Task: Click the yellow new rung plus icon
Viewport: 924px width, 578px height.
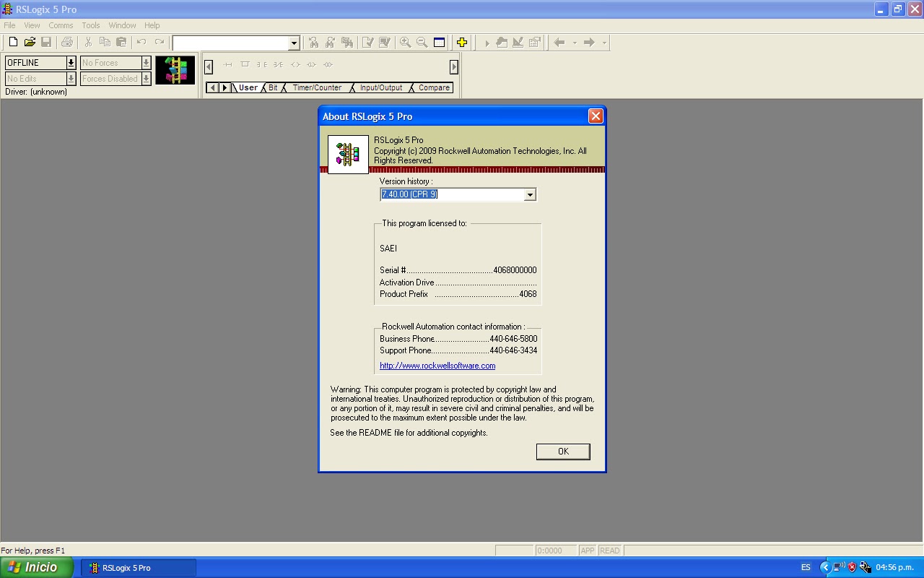Action: tap(462, 42)
